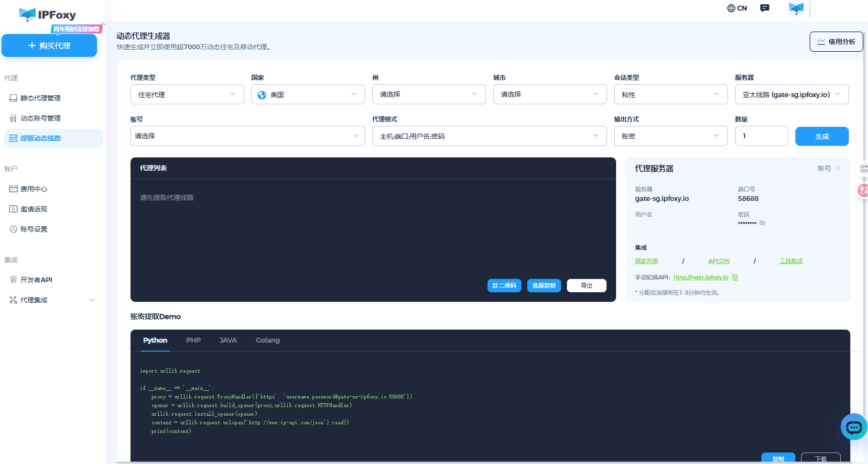Image resolution: width=868 pixels, height=464 pixels.
Task: Click the 数量 quantity input field
Action: click(x=761, y=136)
